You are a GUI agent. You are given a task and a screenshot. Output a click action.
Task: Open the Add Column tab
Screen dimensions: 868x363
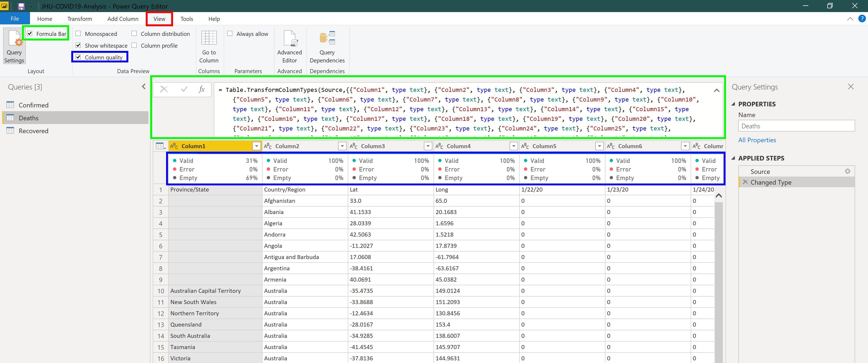pos(123,19)
